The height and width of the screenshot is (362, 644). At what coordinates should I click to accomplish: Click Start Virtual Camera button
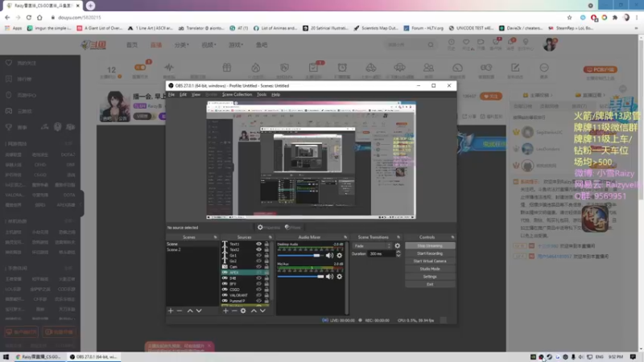(430, 261)
